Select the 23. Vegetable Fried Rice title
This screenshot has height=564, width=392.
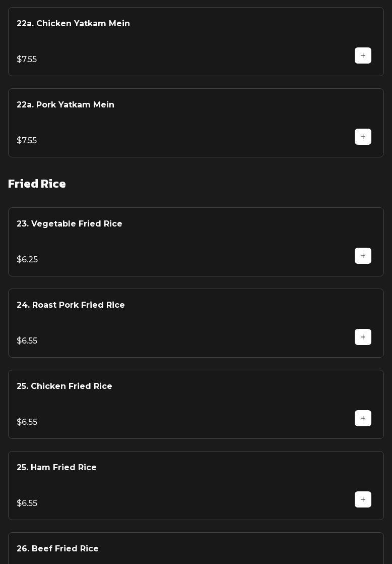click(70, 224)
